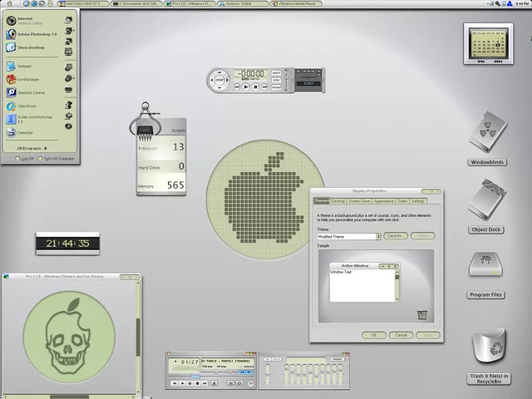The height and width of the screenshot is (399, 532).
Task: Click the eject button on WinDVD remote
Action: click(x=276, y=72)
